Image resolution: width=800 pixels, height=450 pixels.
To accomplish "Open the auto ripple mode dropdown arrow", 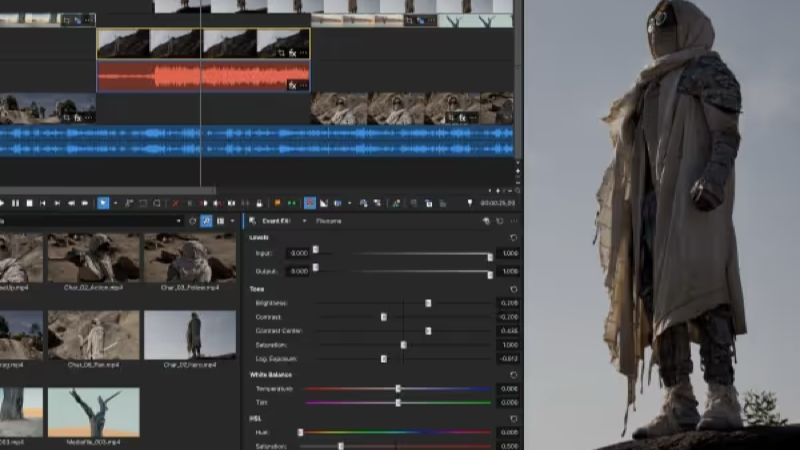I will 349,203.
